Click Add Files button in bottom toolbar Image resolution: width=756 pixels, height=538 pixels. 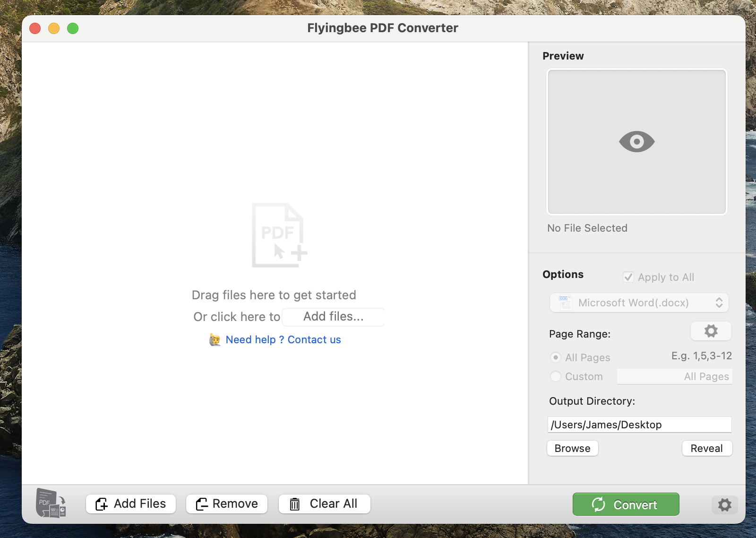(131, 504)
